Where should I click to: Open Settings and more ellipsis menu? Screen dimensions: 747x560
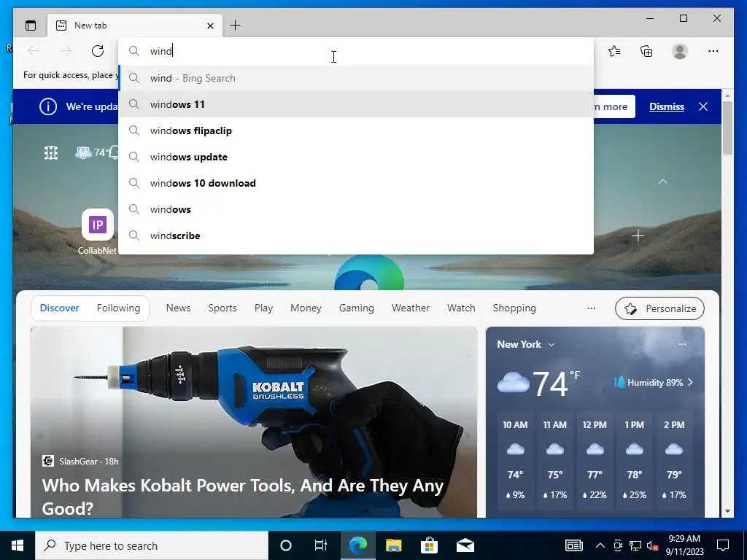pos(713,51)
